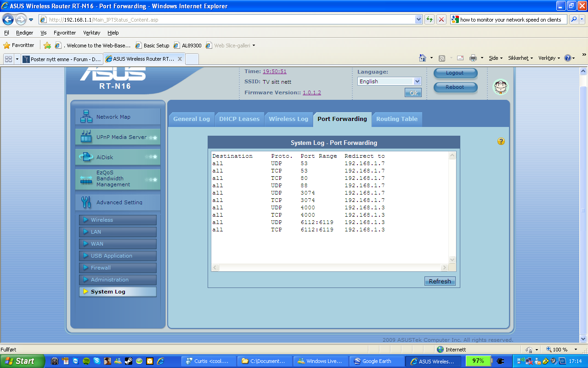Viewport: 588px width, 368px height.
Task: Open search provider options dropdown
Action: (x=582, y=20)
